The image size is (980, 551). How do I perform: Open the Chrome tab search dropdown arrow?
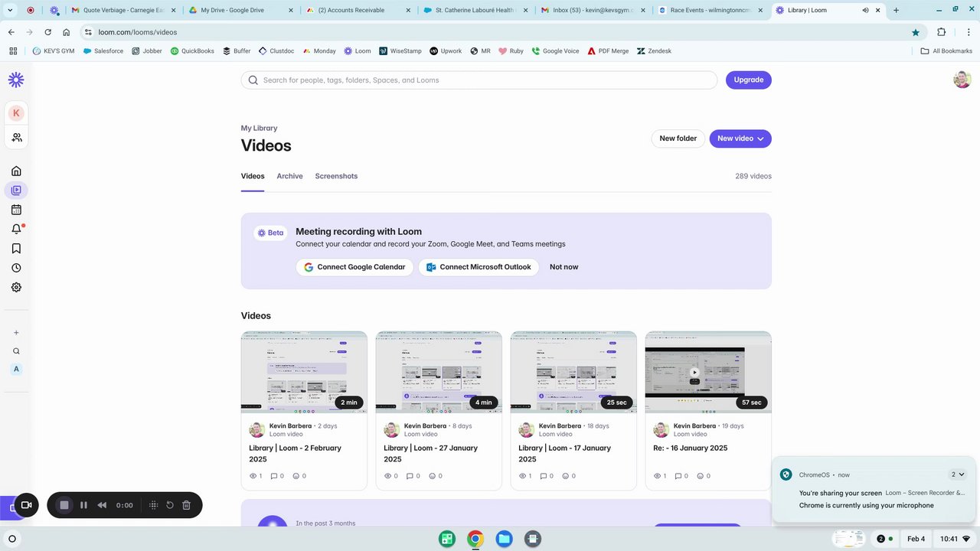[11, 10]
